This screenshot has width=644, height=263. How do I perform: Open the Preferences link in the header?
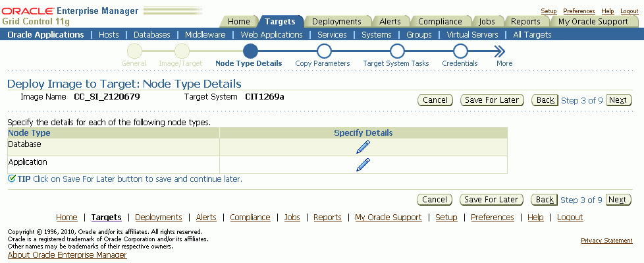click(579, 11)
